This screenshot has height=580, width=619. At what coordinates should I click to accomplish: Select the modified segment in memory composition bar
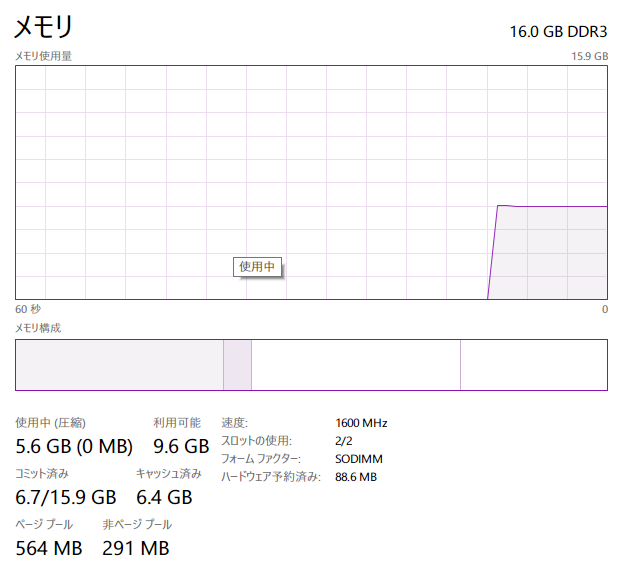pyautogui.click(x=237, y=365)
